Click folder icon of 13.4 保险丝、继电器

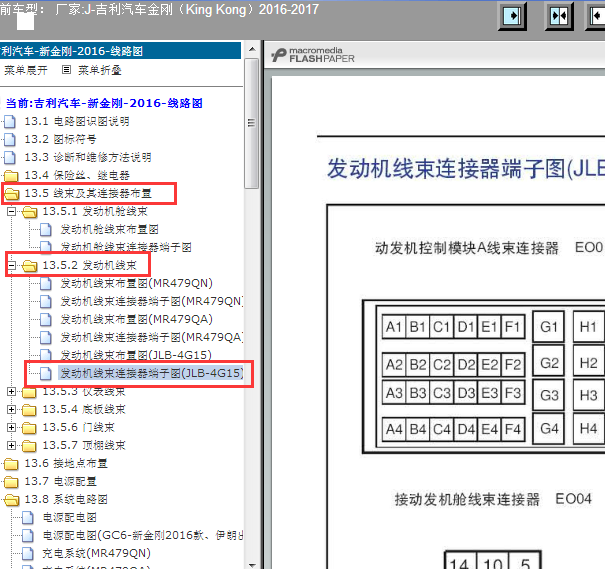(x=11, y=176)
